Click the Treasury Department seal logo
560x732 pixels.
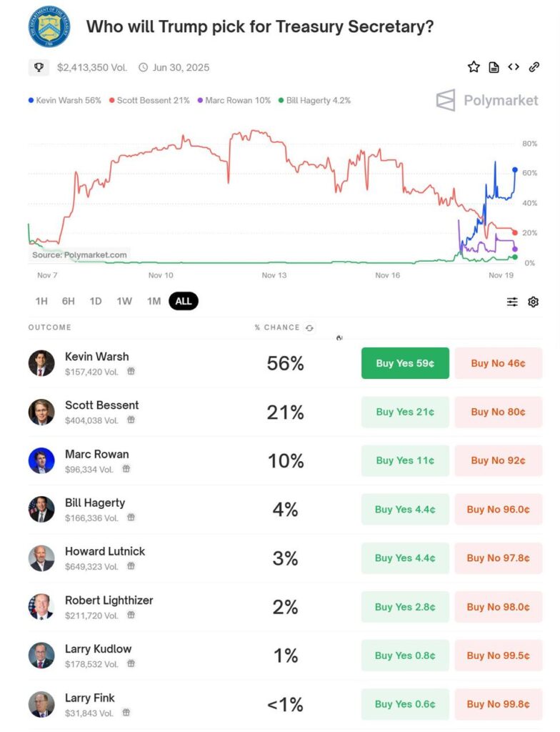click(49, 26)
